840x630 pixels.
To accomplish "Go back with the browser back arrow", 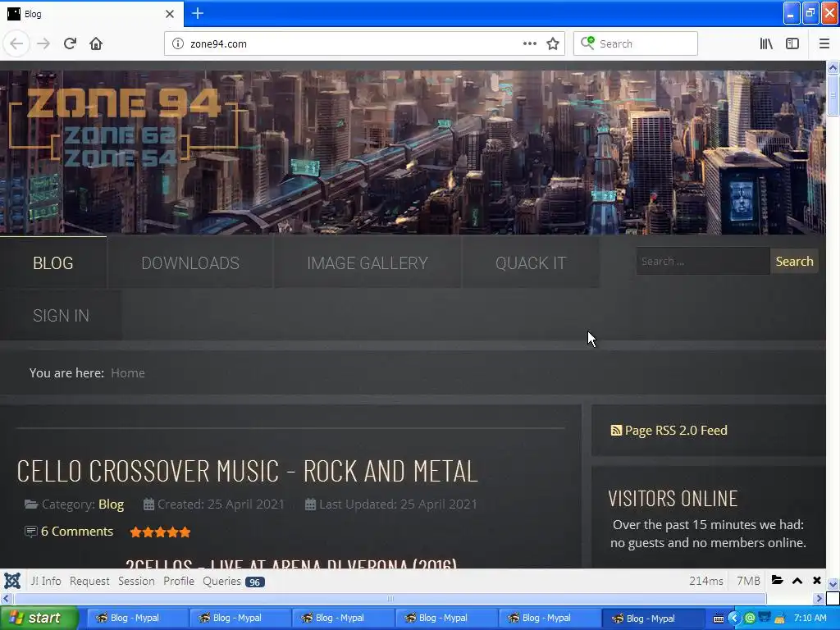I will point(16,43).
